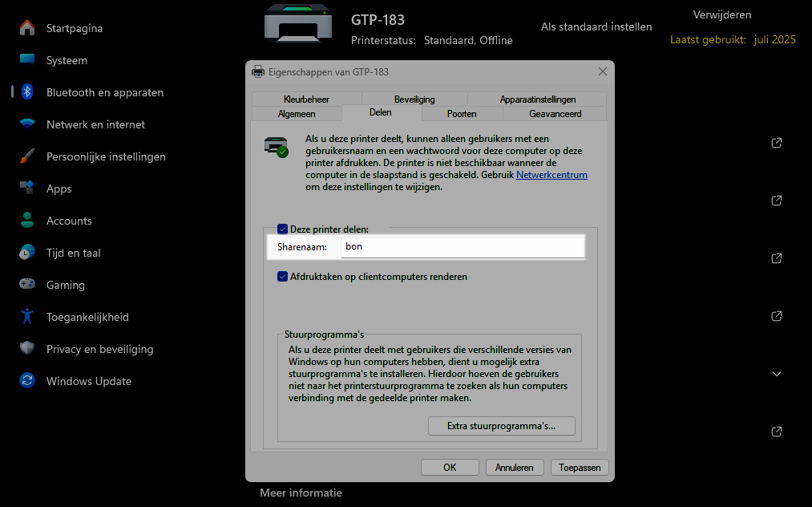Image resolution: width=812 pixels, height=507 pixels.
Task: Click the Toegankelijkheid accessibility icon
Action: pos(27,317)
